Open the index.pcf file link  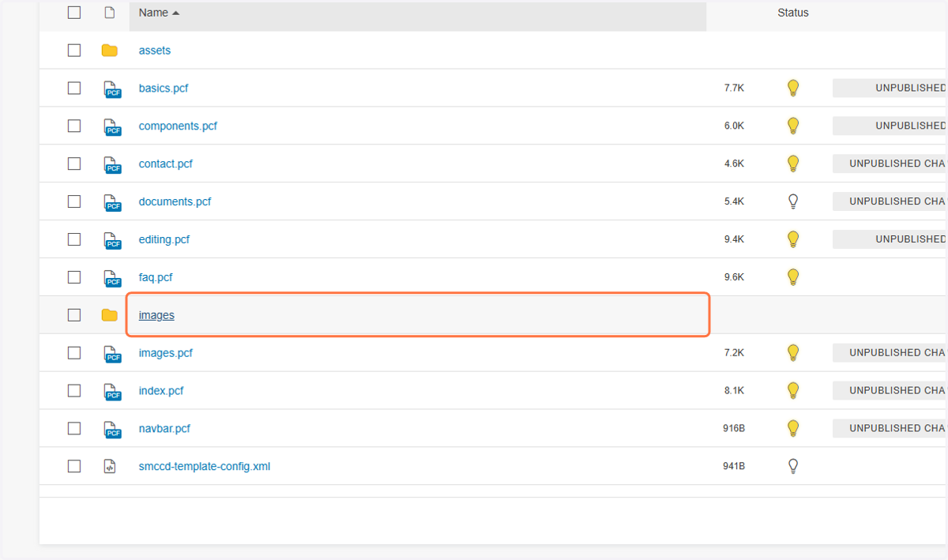click(x=161, y=390)
